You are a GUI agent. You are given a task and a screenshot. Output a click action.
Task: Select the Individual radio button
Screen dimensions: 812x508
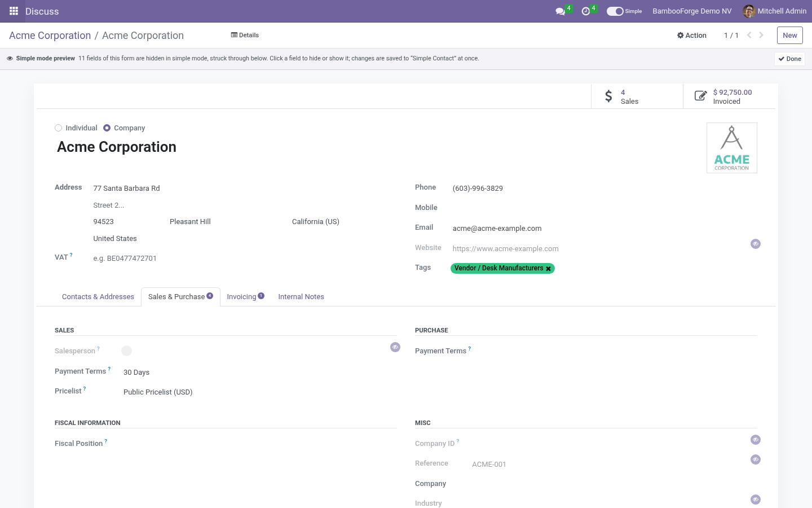click(58, 128)
